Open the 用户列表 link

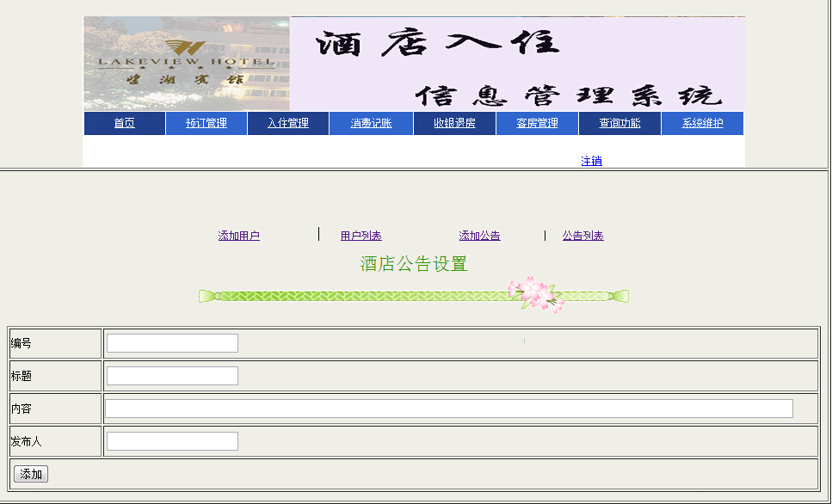point(361,236)
